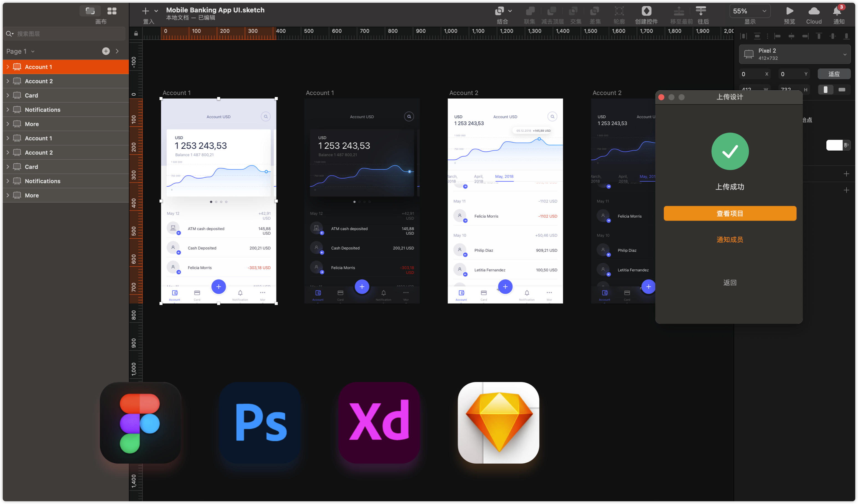Select the second Account 1 layer row
The image size is (858, 504).
[x=66, y=138]
